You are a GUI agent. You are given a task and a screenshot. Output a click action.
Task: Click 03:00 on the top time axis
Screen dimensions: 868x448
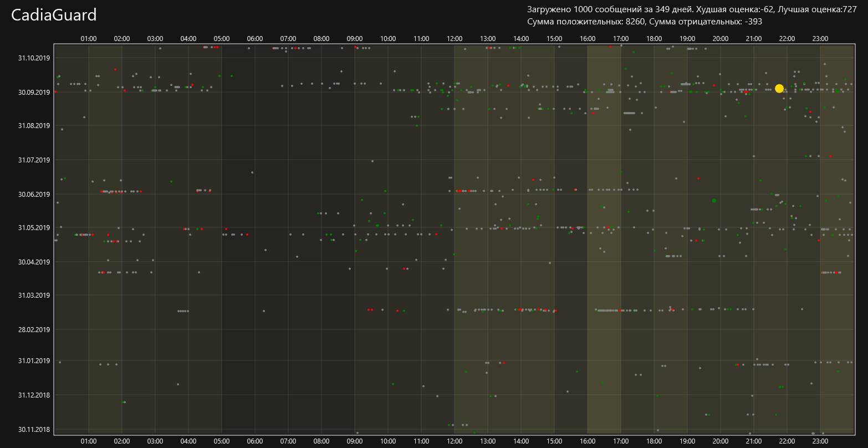click(155, 39)
